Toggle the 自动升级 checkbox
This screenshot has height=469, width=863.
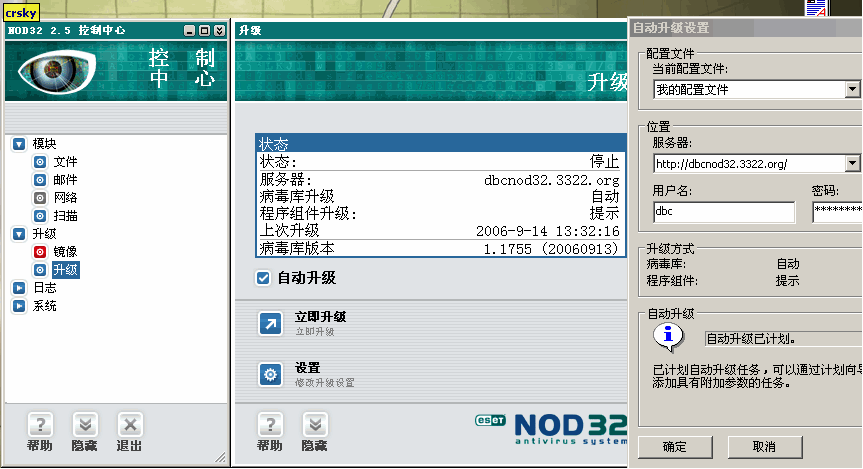tap(263, 278)
